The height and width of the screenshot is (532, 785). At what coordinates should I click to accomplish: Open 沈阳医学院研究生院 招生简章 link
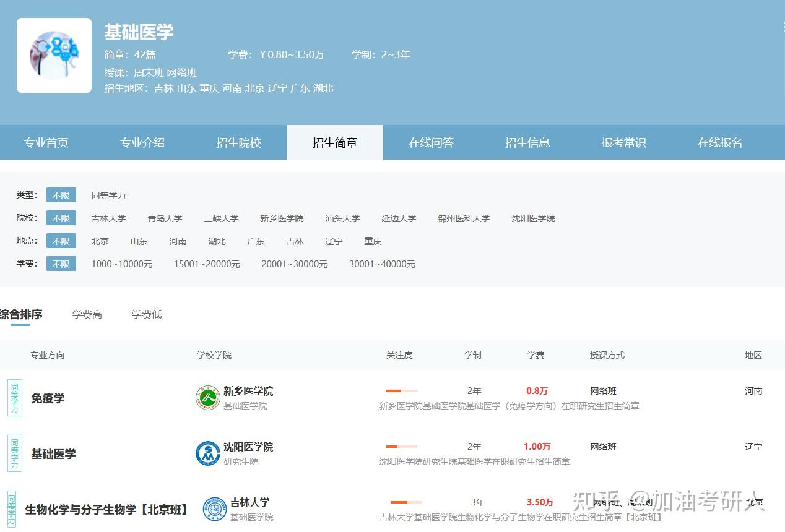pos(474,461)
